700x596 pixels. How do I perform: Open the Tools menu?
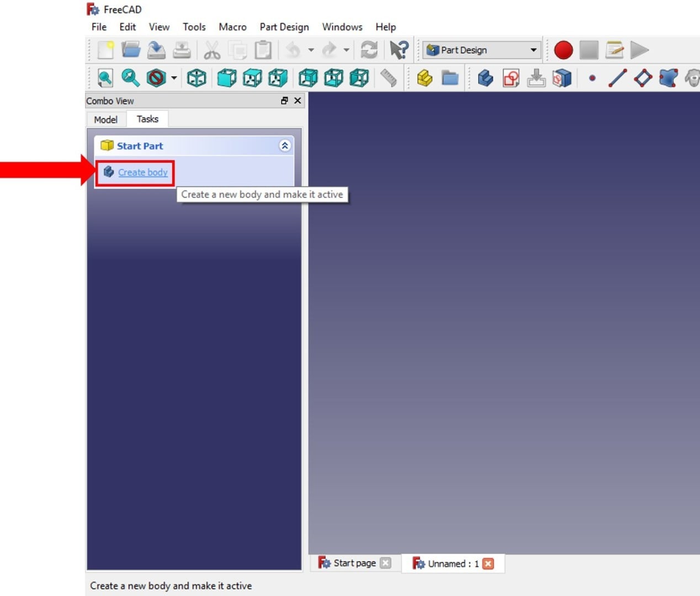coord(194,27)
